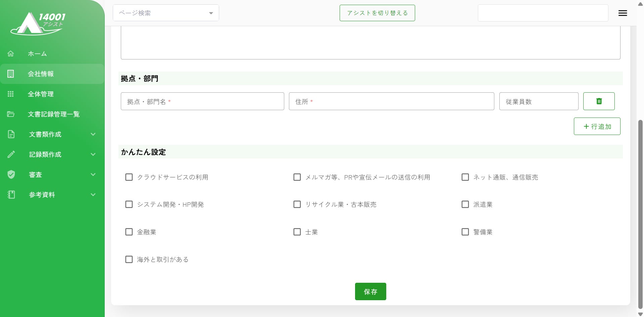Delete the 拠点・部門 row with trash icon

tap(599, 101)
